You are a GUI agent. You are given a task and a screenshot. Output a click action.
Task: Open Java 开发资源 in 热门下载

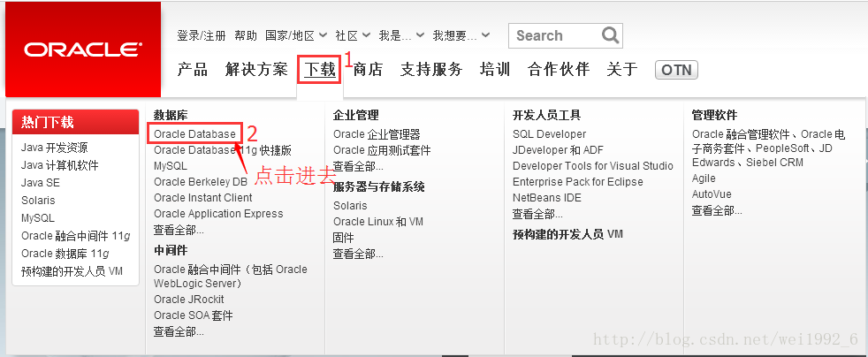[54, 148]
